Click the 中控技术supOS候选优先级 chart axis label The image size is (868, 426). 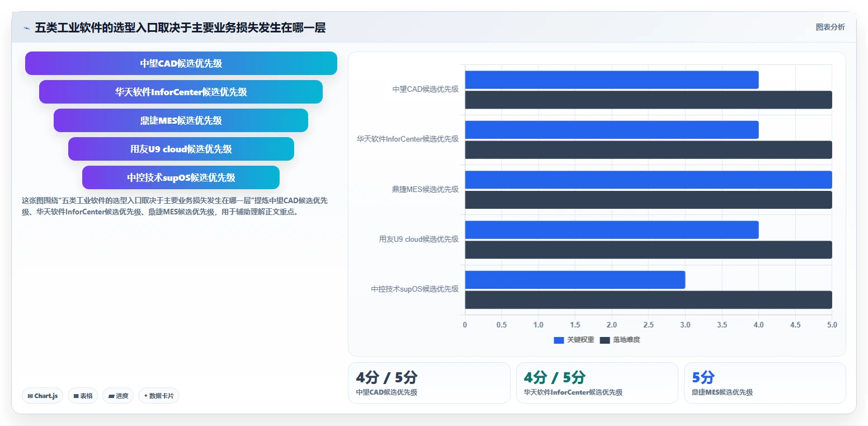click(x=415, y=289)
